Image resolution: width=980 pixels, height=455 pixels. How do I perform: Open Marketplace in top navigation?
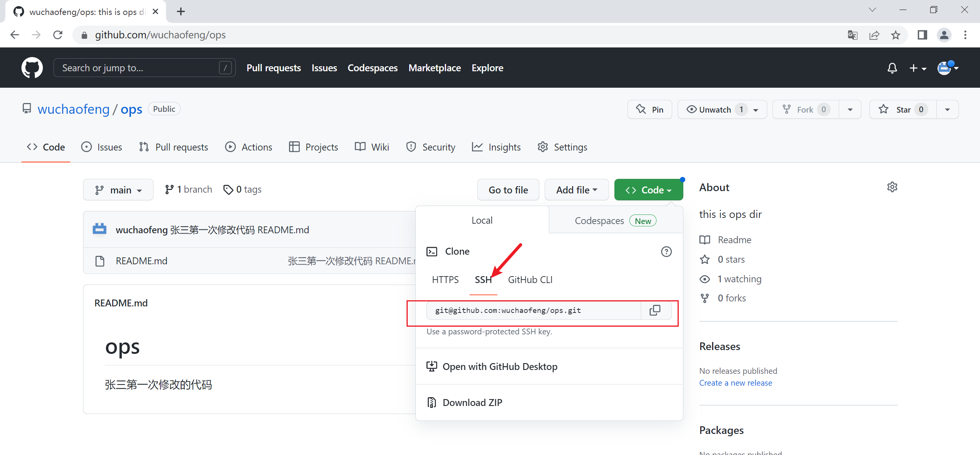(x=434, y=68)
